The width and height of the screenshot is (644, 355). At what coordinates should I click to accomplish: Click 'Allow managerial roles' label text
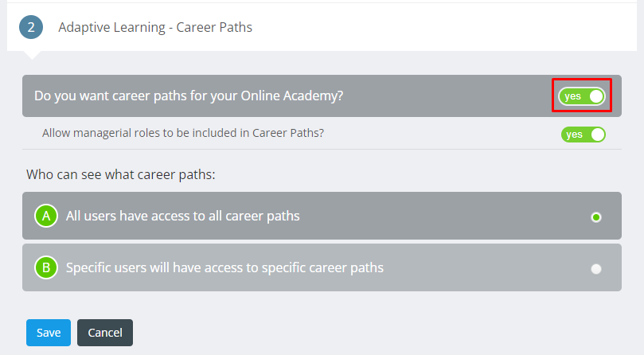183,133
